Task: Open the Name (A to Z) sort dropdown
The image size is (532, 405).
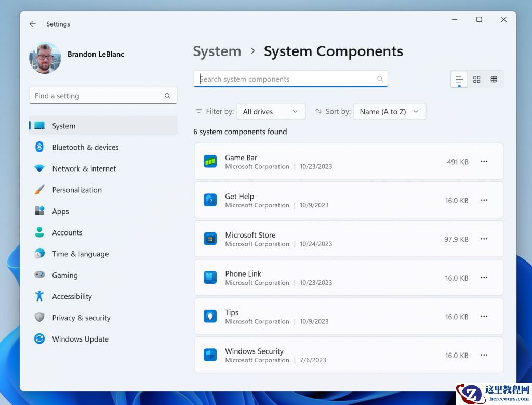Action: 390,111
